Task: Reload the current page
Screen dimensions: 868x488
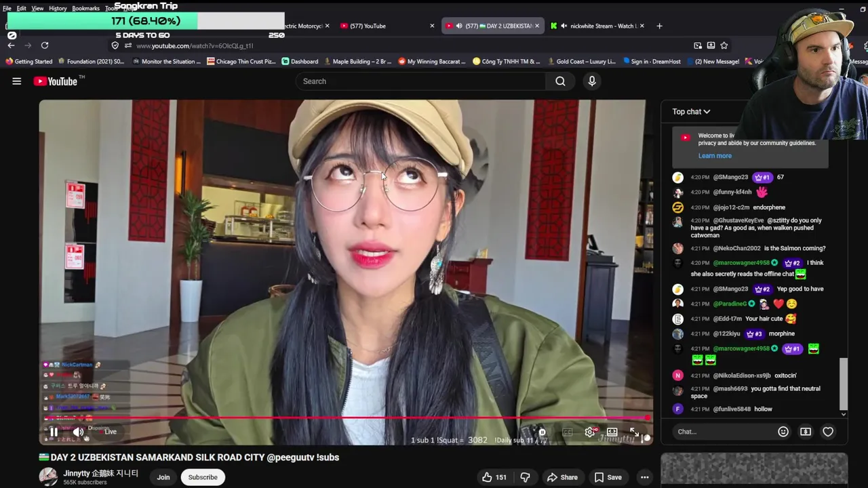Action: pos(45,45)
